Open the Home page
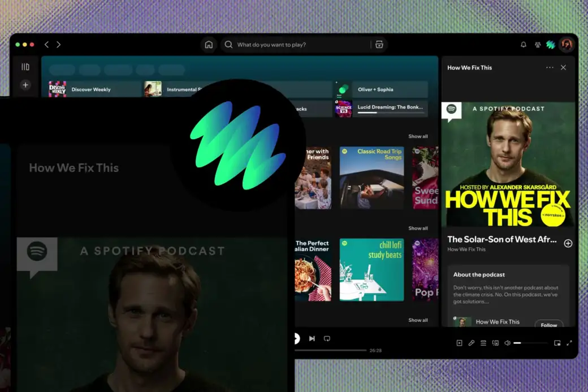Image resolution: width=588 pixels, height=392 pixels. [x=209, y=45]
